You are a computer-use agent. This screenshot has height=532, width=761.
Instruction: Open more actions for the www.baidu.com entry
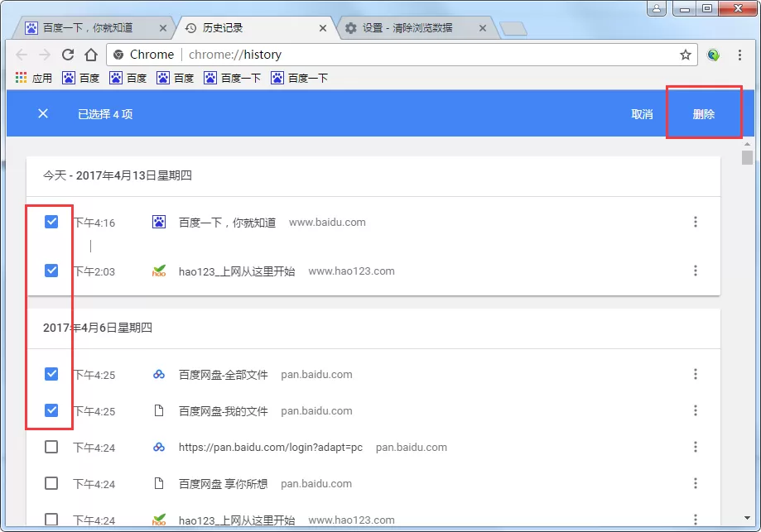click(x=696, y=222)
